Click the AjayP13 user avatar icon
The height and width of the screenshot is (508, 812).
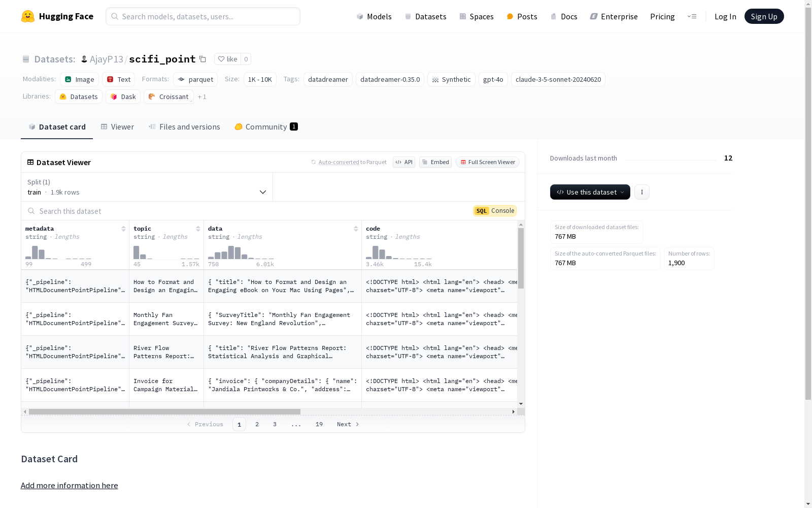pos(84,59)
